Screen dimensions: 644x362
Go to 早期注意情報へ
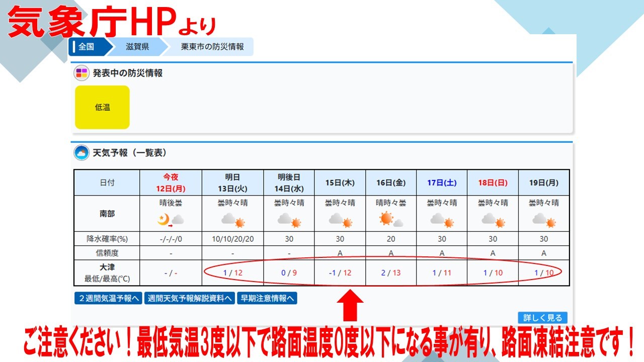267,298
